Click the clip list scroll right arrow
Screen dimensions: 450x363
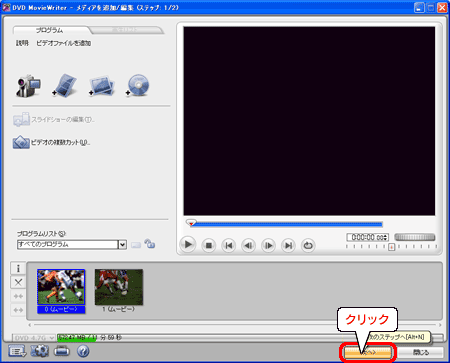[440, 325]
